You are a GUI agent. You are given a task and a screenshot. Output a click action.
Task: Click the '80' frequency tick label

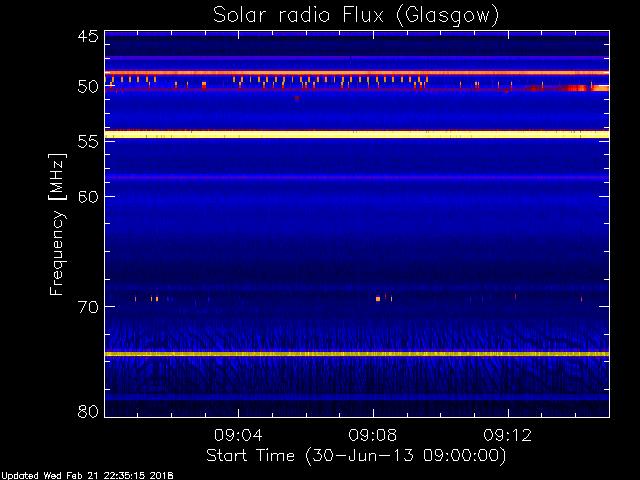[x=88, y=411]
